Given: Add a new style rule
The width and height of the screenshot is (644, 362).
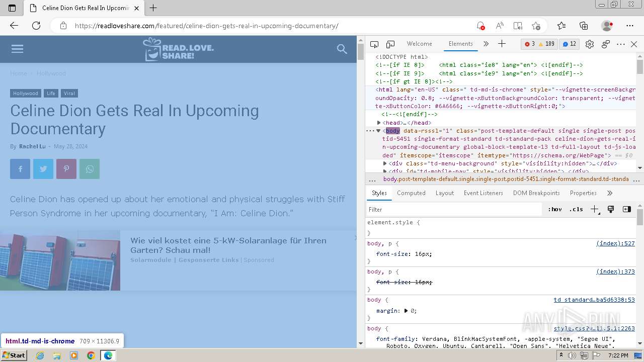Looking at the screenshot, I should [x=594, y=210].
